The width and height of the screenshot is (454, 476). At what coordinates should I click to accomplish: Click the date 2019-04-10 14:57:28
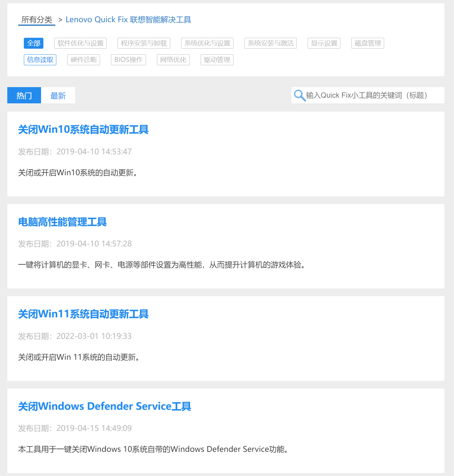point(94,244)
